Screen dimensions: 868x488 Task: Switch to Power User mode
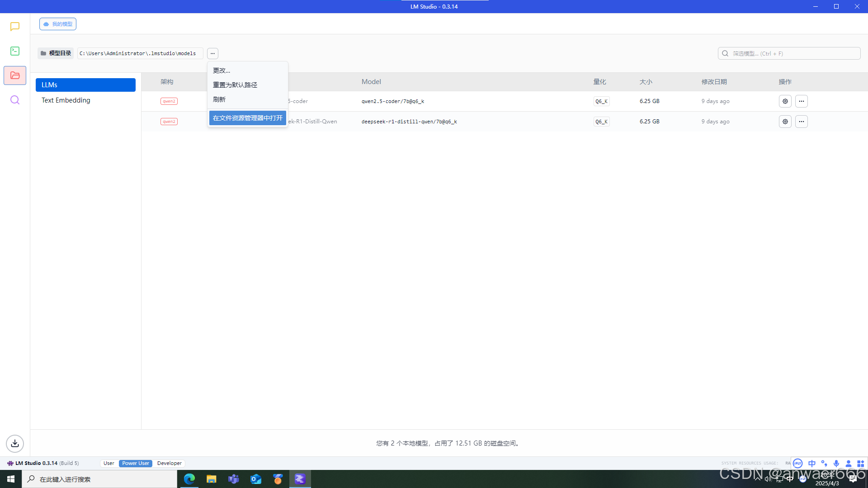[136, 463]
